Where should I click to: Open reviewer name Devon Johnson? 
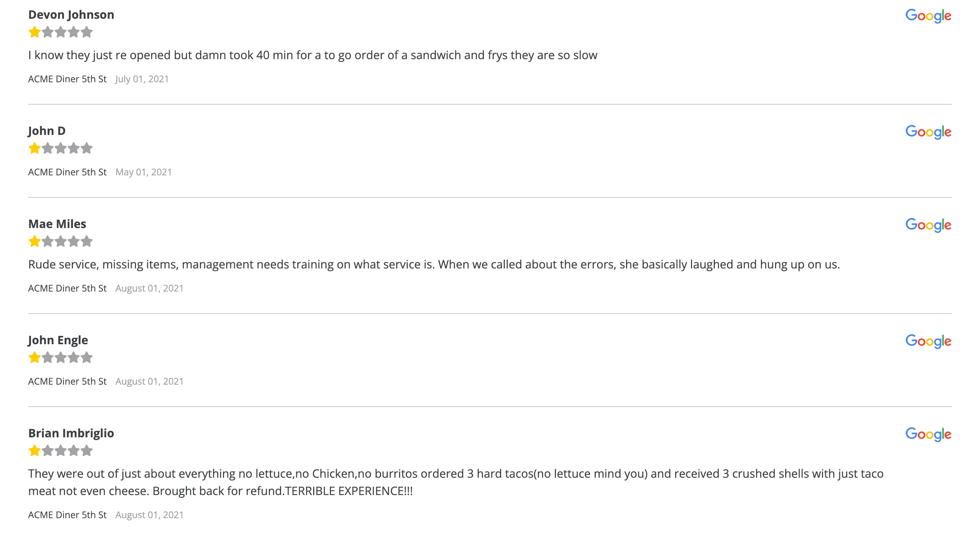(71, 14)
